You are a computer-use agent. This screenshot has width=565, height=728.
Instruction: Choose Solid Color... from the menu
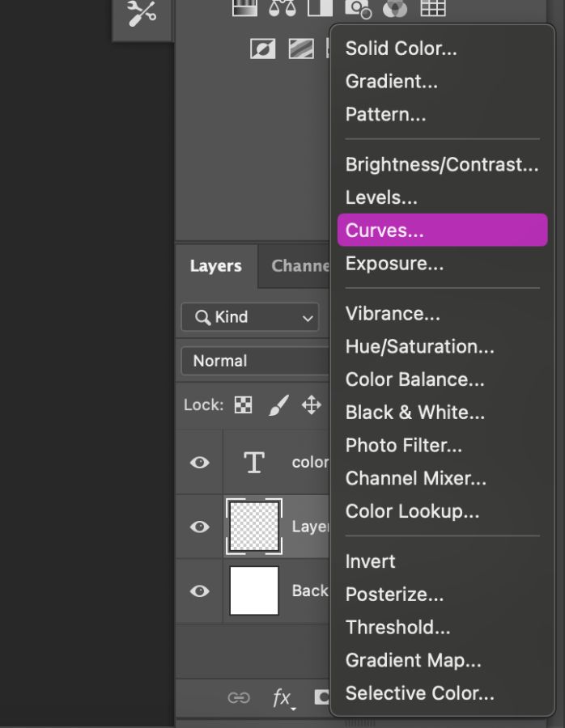442,49
